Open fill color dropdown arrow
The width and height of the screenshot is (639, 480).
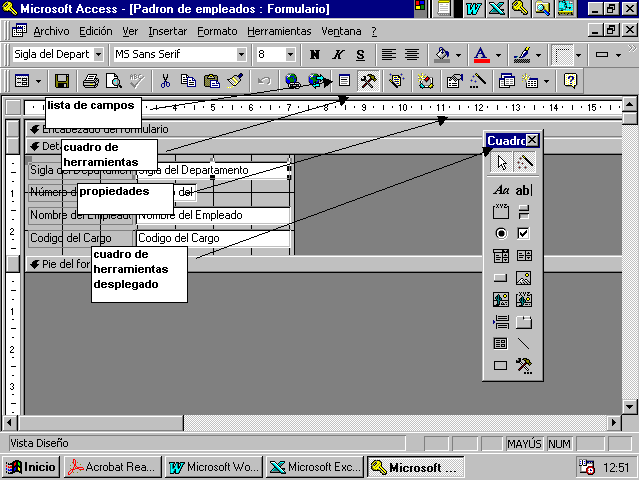458,55
